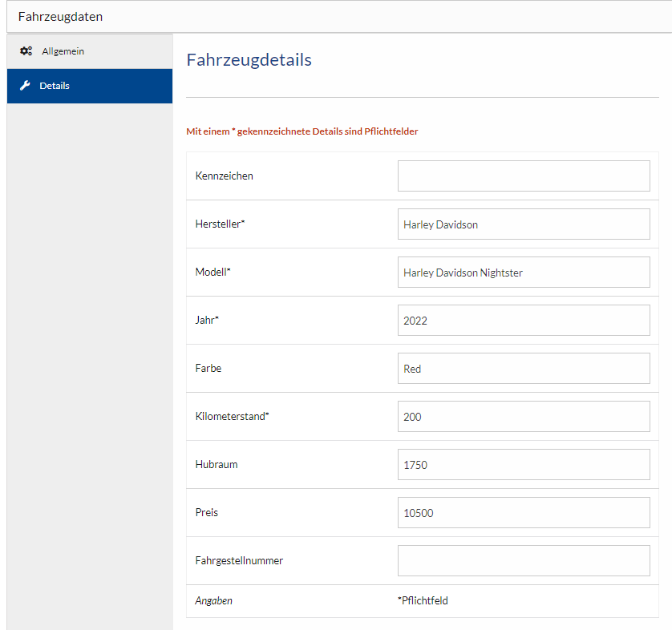Image resolution: width=672 pixels, height=630 pixels.
Task: Click the Kennzeichen row label
Action: click(224, 176)
